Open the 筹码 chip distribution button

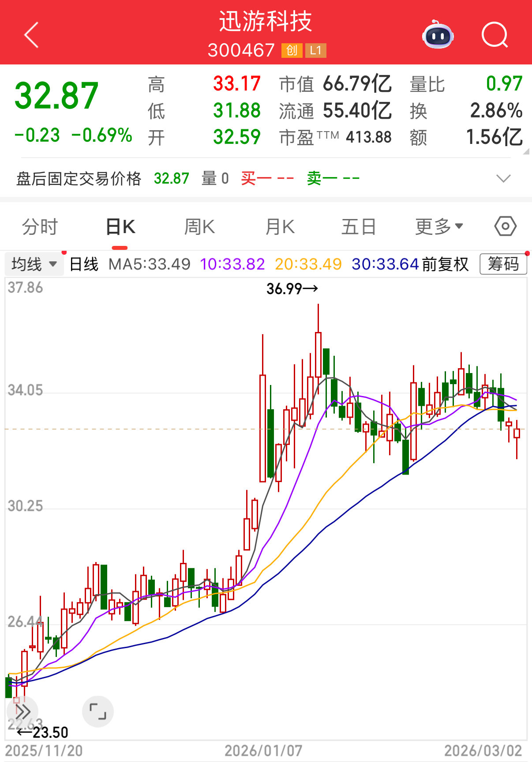tap(503, 264)
